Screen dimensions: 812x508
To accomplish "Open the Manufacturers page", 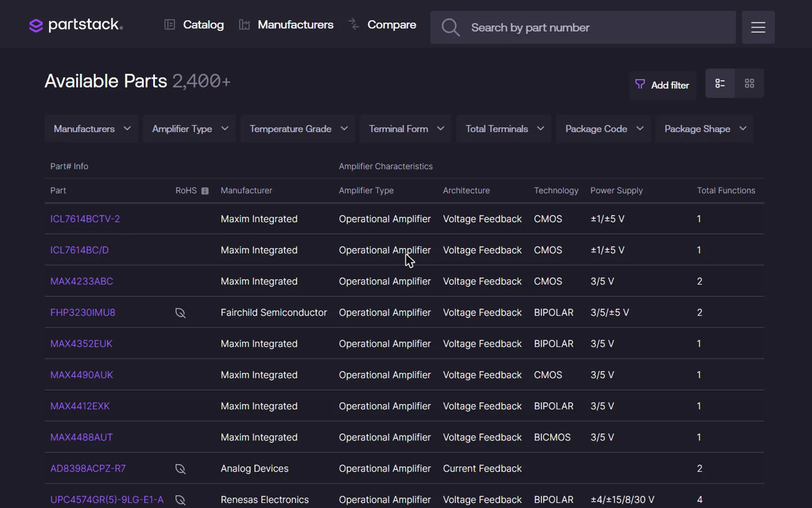I will pyautogui.click(x=295, y=24).
